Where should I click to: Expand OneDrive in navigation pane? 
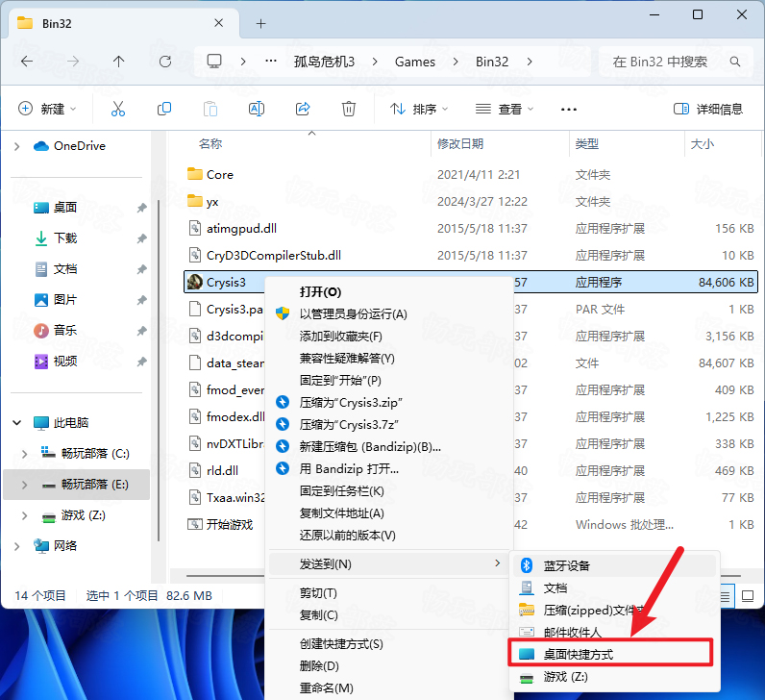point(17,146)
